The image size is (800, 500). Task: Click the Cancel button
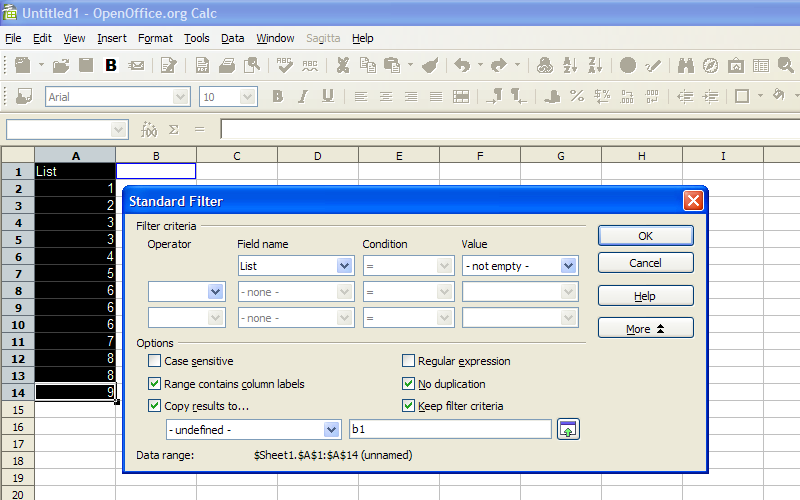point(645,263)
